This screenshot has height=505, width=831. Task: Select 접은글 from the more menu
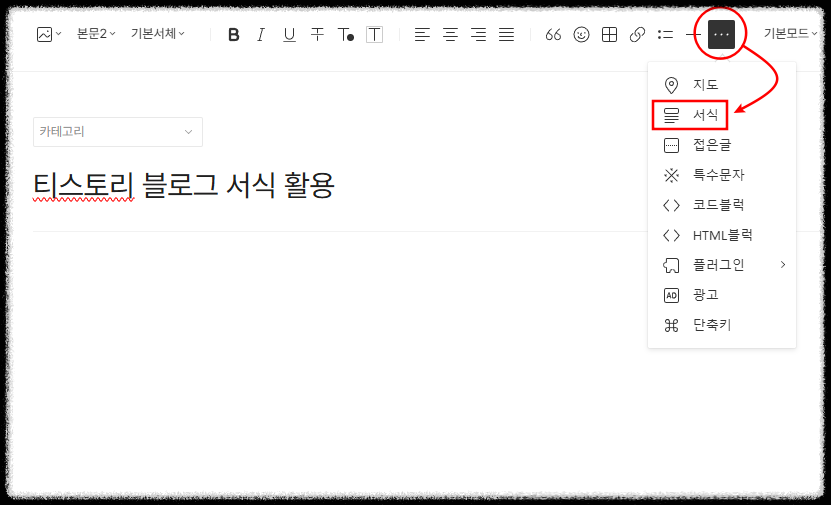[x=722, y=145]
